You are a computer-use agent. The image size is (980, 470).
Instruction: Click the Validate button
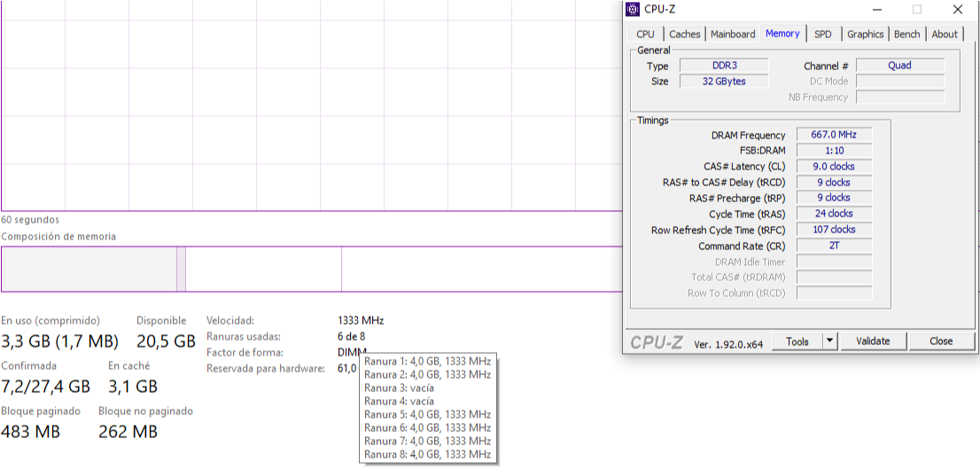873,341
